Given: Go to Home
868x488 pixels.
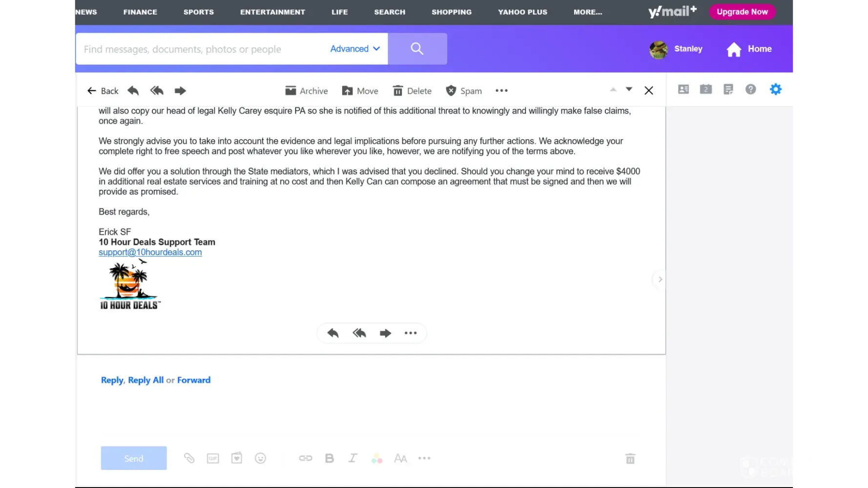Looking at the screenshot, I should pos(749,49).
